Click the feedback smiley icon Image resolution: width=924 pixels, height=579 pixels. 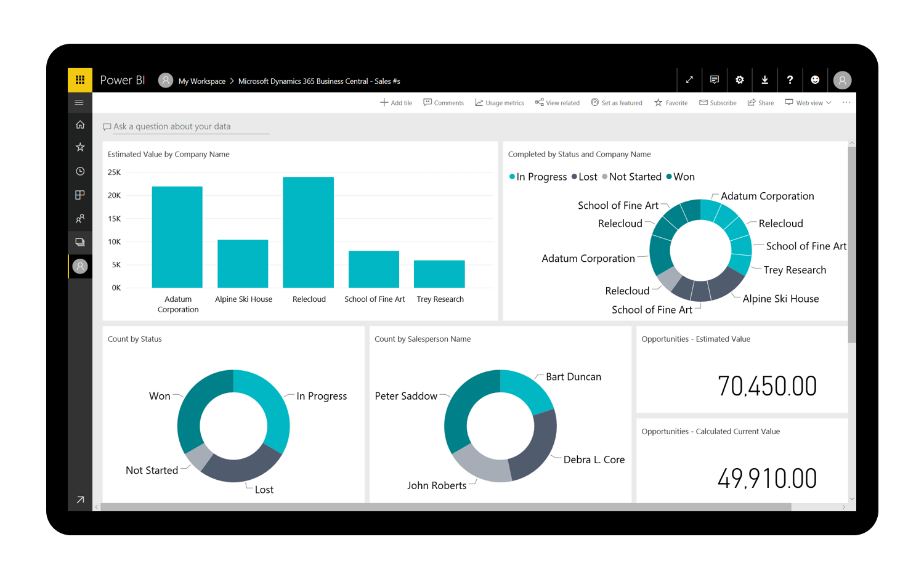(x=815, y=80)
